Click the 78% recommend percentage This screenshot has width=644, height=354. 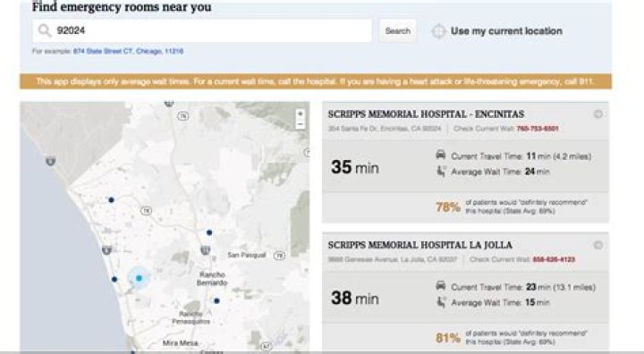(448, 207)
